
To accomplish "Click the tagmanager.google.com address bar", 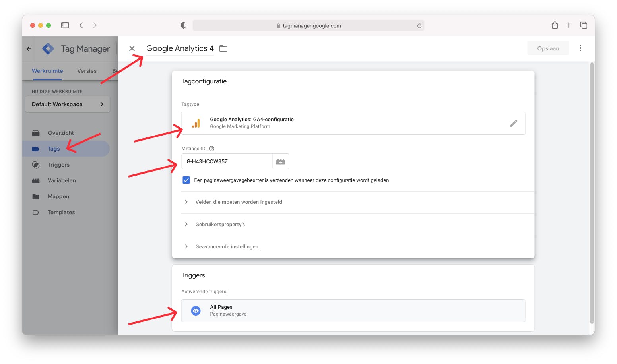I will pos(308,26).
